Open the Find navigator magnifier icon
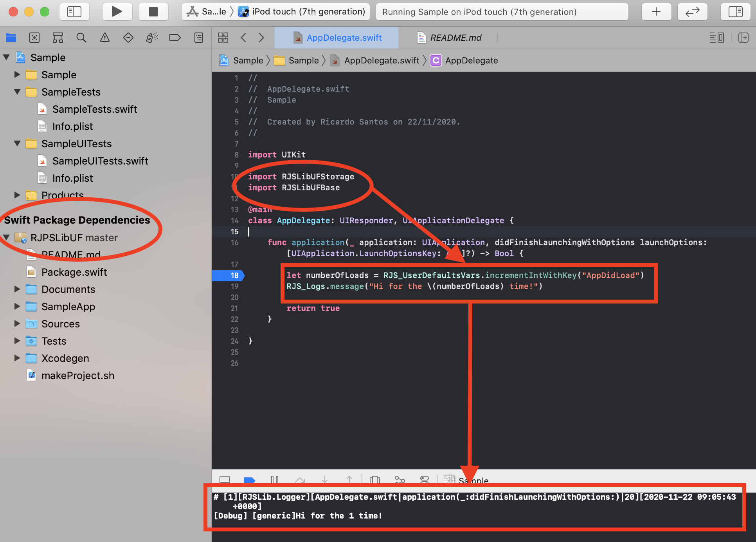 [x=81, y=38]
